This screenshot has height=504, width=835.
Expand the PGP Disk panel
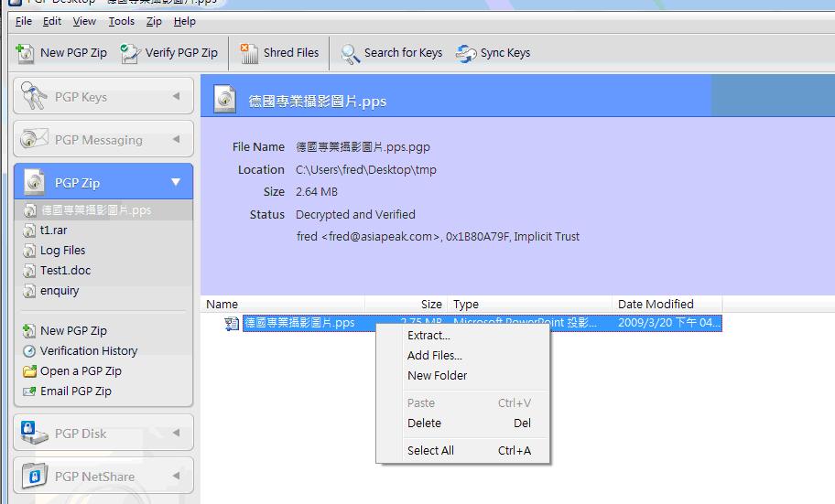[176, 434]
